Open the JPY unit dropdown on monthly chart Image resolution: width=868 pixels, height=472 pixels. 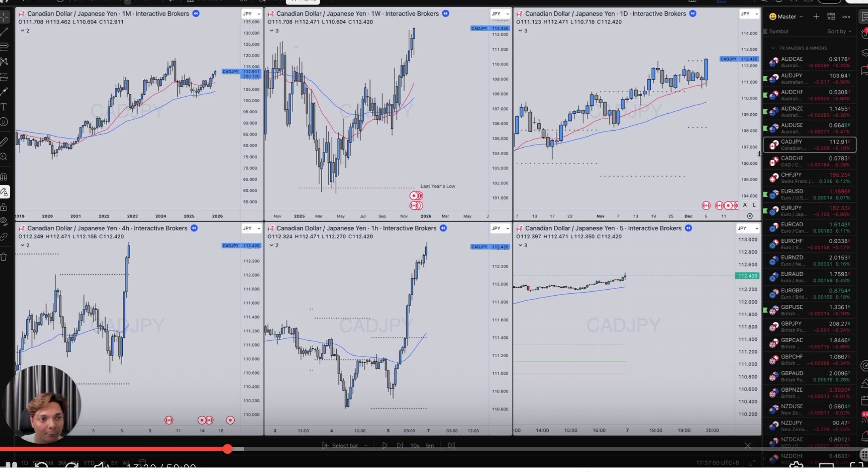coord(251,13)
